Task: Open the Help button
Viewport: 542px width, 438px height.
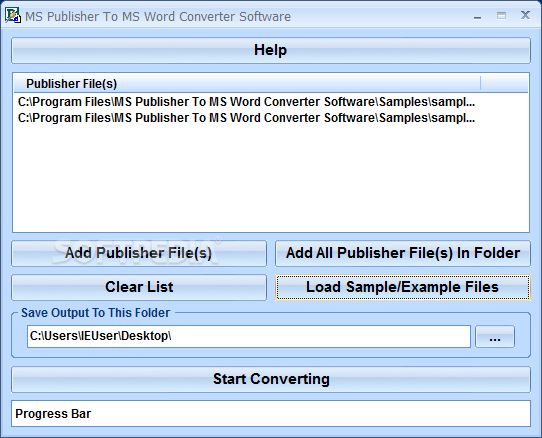Action: (271, 50)
